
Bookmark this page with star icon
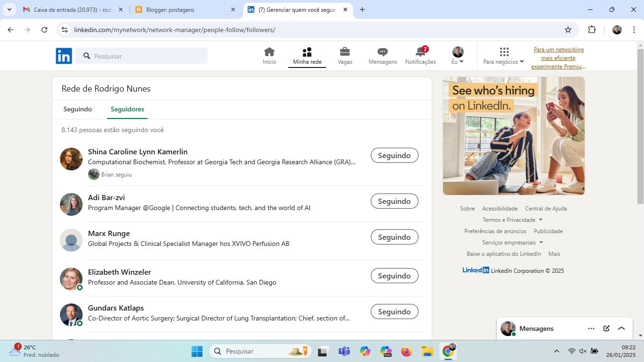click(x=568, y=30)
